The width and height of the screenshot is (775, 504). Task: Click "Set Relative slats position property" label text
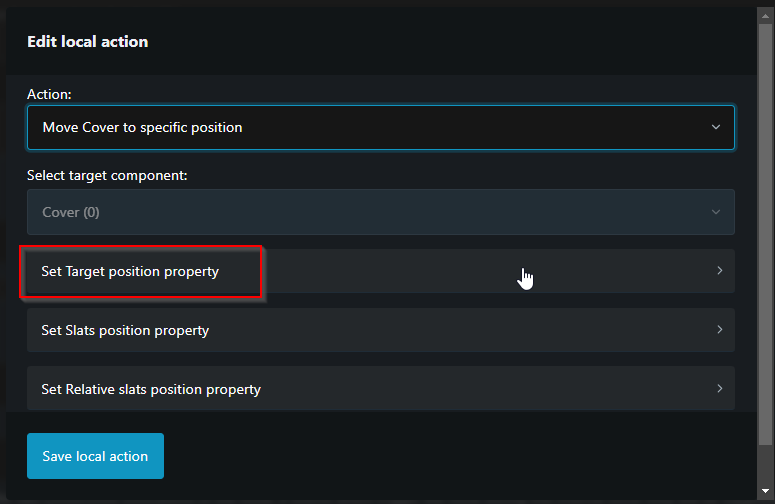[x=151, y=389]
